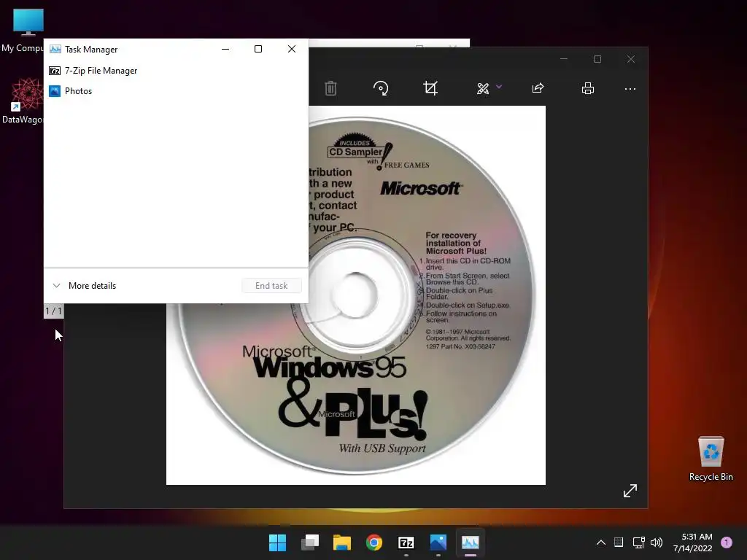Launch Google Chrome from taskbar

click(374, 542)
